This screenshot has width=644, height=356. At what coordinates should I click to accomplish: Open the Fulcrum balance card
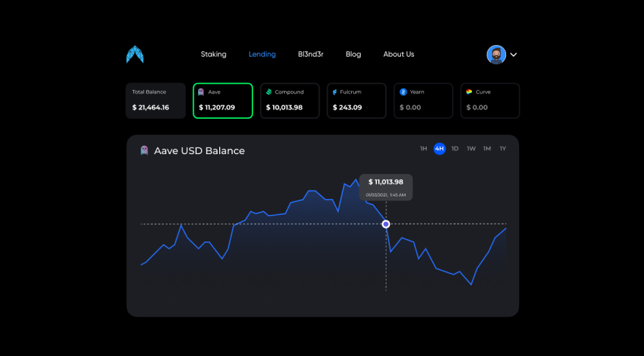356,100
